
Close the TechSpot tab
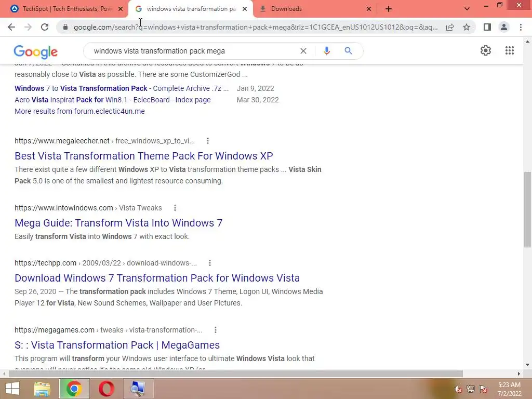click(x=120, y=9)
